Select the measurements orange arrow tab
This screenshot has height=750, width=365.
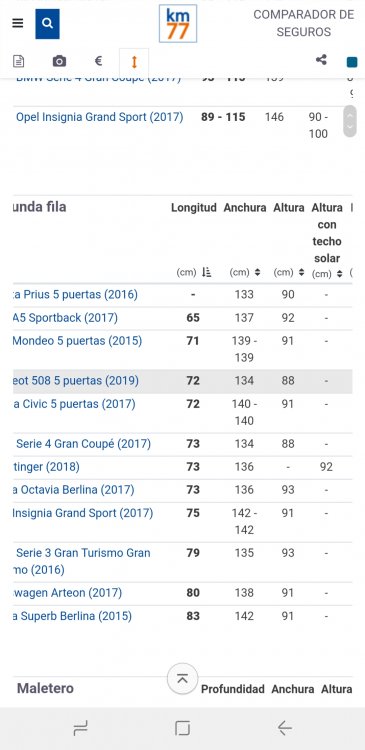point(134,62)
